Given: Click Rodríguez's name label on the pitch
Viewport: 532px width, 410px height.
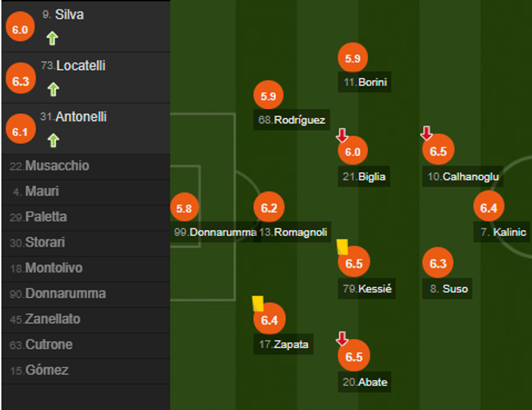Looking at the screenshot, I should tap(293, 121).
